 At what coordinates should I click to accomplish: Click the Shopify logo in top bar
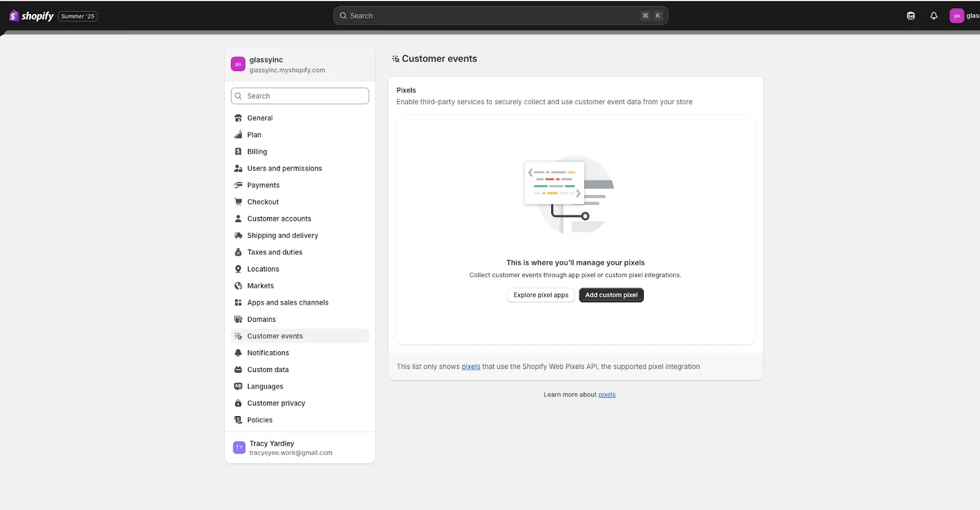point(32,16)
